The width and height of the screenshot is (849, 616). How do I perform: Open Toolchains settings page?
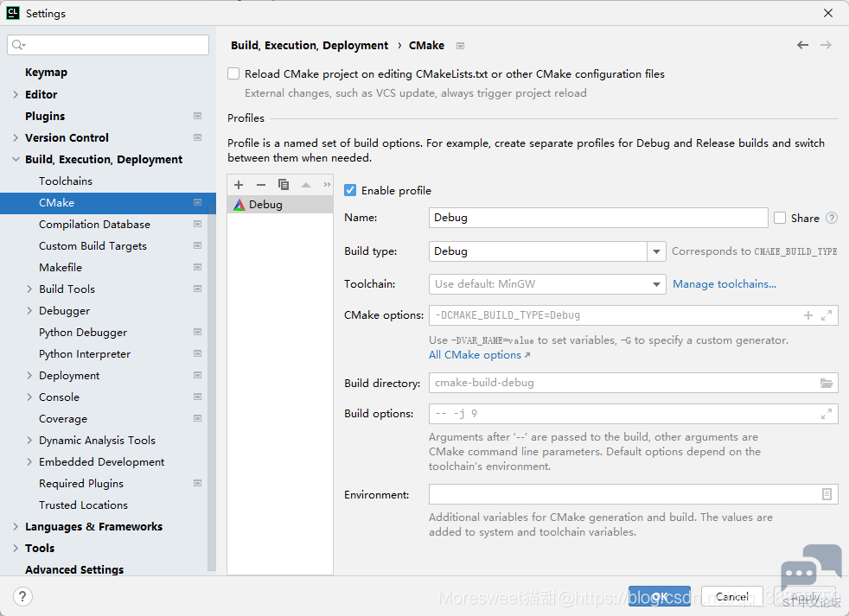[66, 181]
